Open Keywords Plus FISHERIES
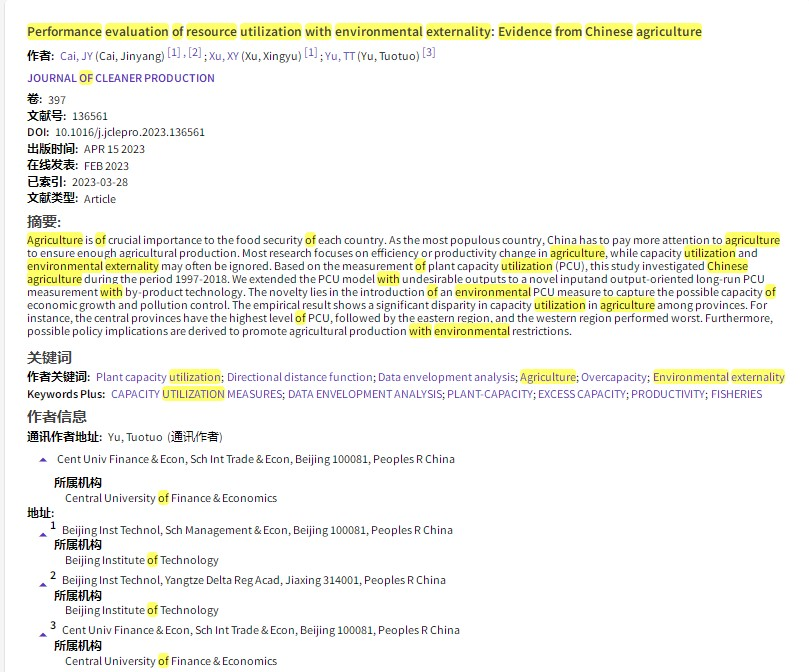Screen dimensions: 809x672 [x=736, y=394]
